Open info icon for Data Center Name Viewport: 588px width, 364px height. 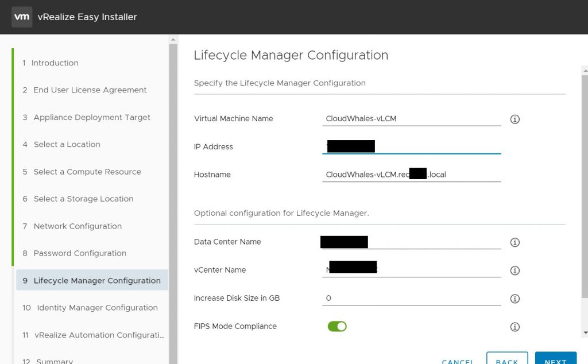(x=515, y=242)
